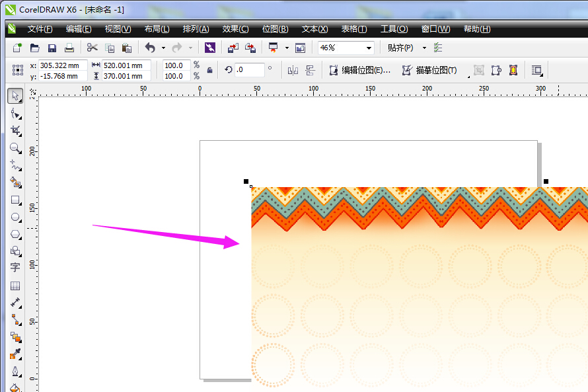Click the width field 520.001 mm
The image size is (588, 392).
tap(126, 65)
